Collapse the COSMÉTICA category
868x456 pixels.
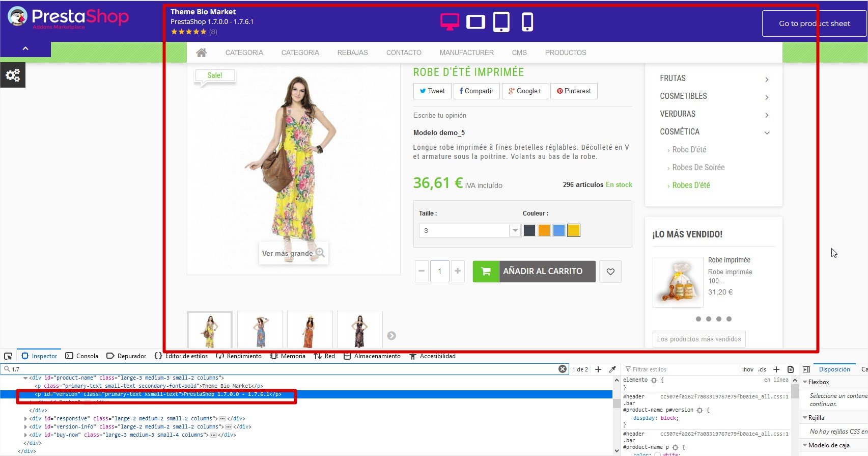(x=767, y=133)
